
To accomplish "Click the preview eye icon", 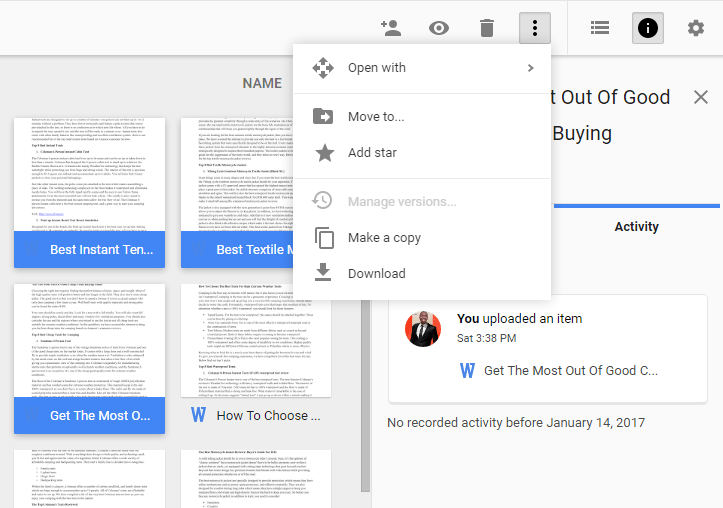I will [439, 28].
